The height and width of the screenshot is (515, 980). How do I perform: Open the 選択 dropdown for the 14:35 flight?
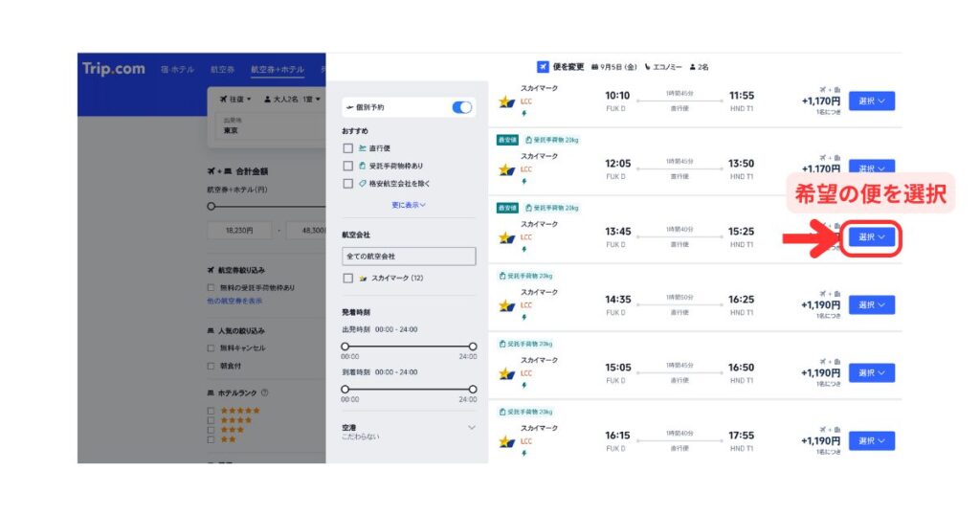pyautogui.click(x=871, y=305)
